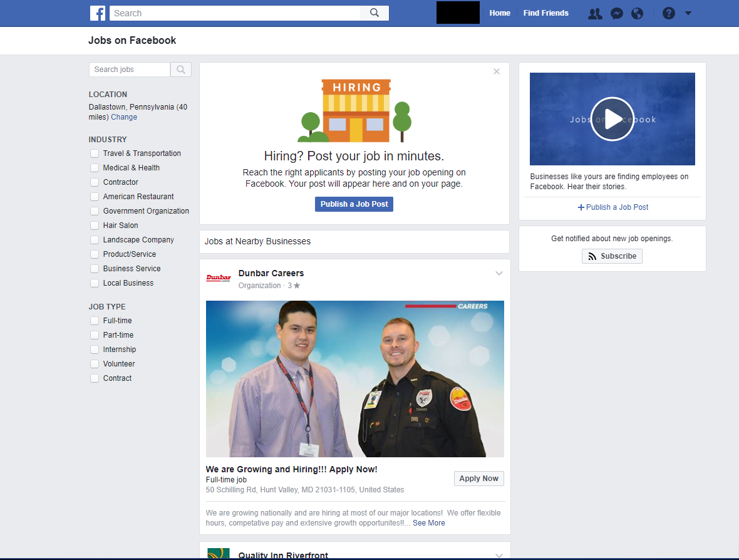Expand description with See More
This screenshot has width=739, height=560.
429,523
